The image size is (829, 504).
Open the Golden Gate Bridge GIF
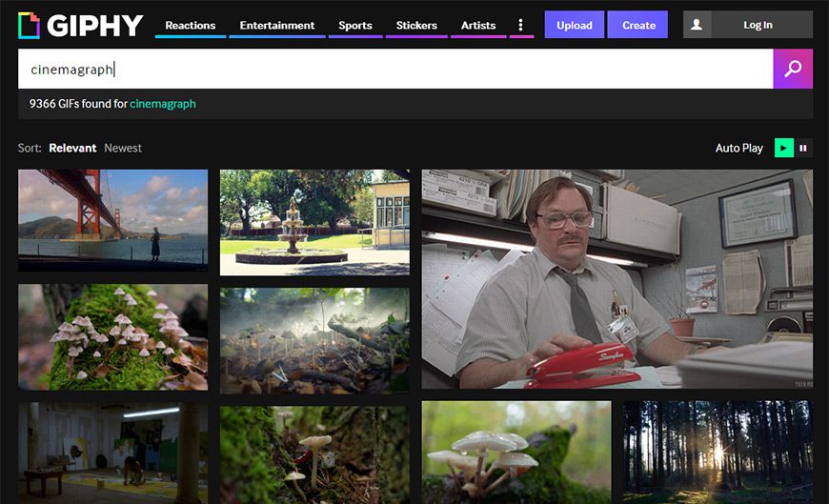click(112, 220)
